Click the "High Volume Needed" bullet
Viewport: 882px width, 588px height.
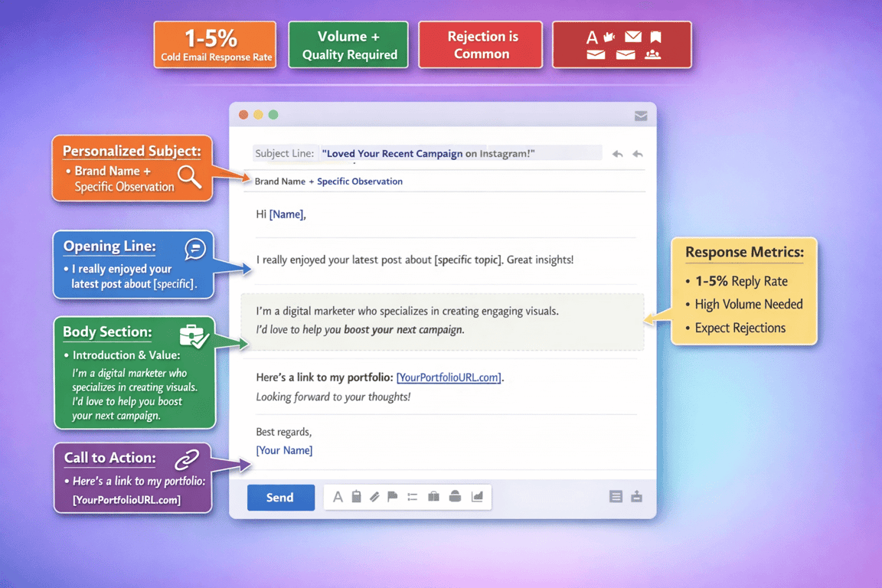(749, 305)
